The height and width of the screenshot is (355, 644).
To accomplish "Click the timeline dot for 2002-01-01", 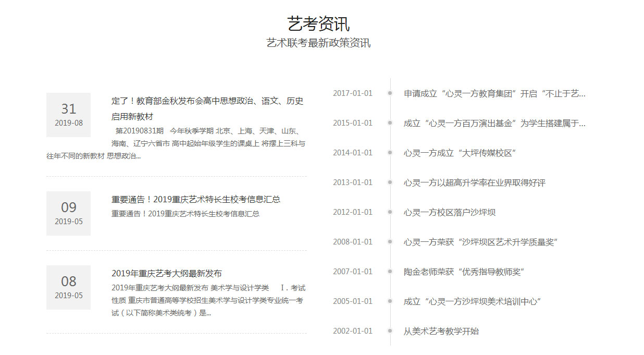I will point(390,331).
